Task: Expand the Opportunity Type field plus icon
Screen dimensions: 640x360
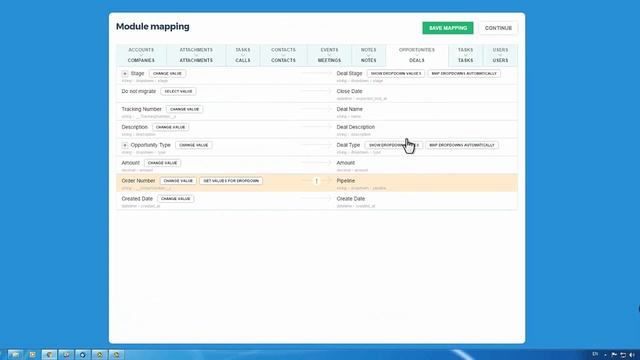Action: 125,145
